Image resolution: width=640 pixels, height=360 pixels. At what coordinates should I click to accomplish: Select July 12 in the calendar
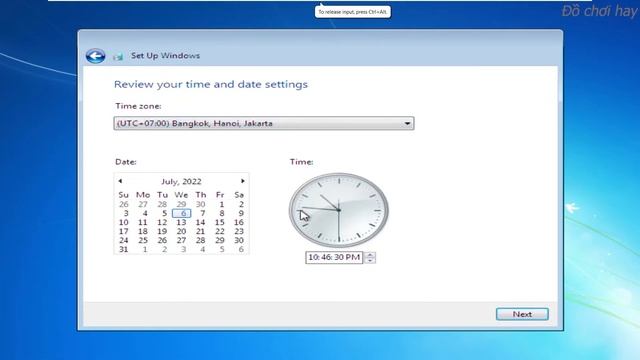162,222
